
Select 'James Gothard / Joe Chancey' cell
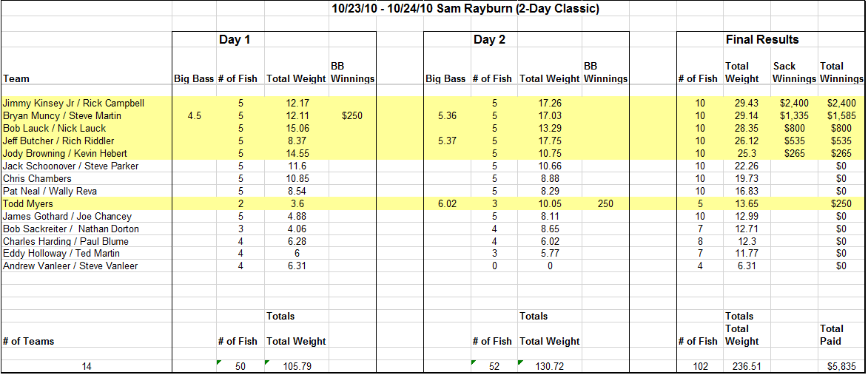pyautogui.click(x=67, y=216)
